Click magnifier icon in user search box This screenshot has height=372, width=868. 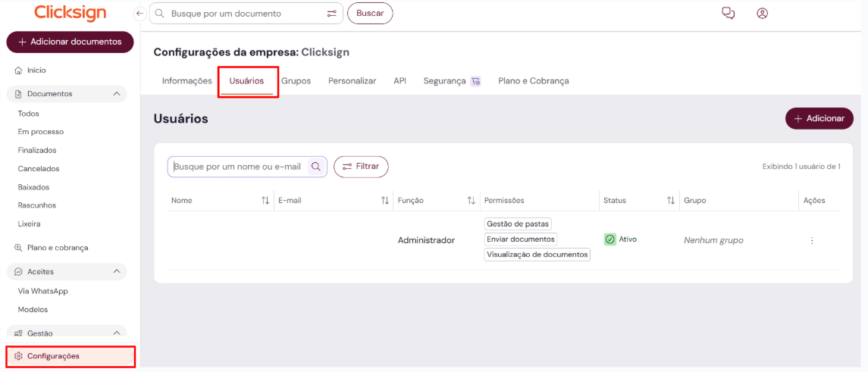click(316, 167)
